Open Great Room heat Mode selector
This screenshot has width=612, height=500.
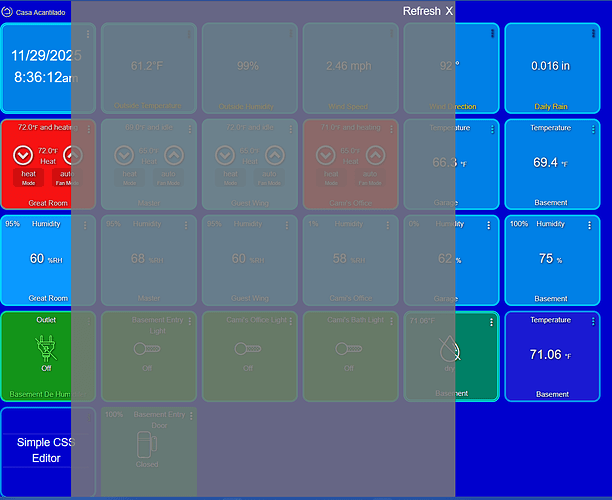point(28,178)
